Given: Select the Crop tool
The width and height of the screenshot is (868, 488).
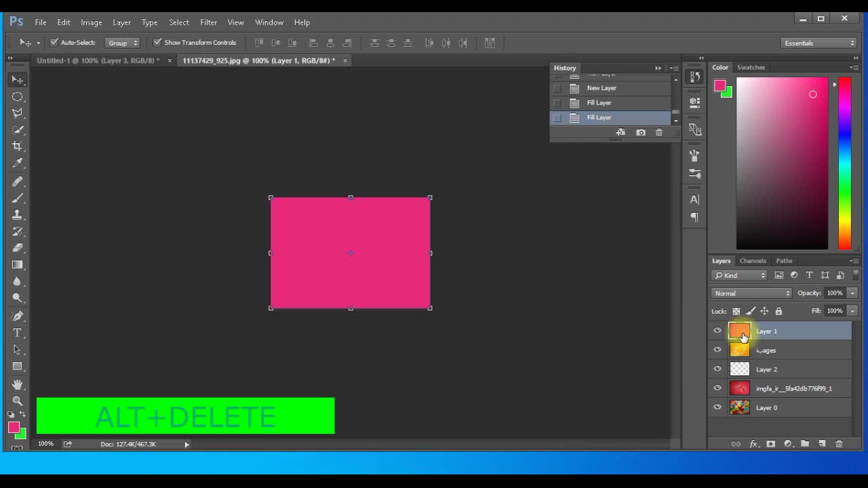Looking at the screenshot, I should tap(18, 146).
